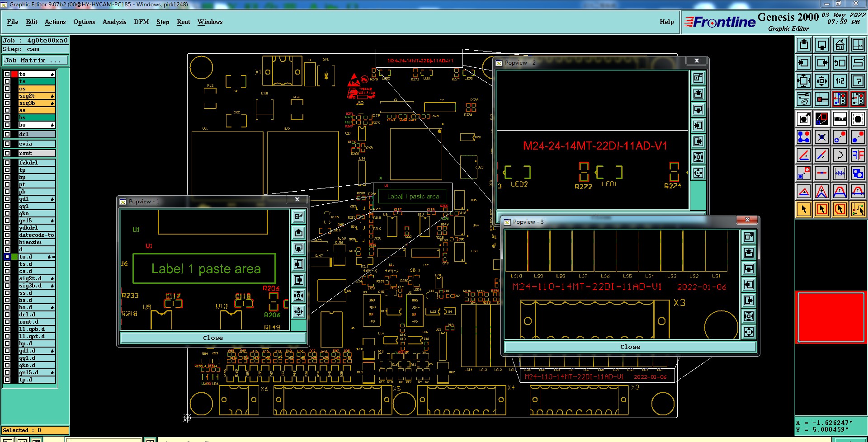Click the octagon feature highlight icon

coord(858,119)
